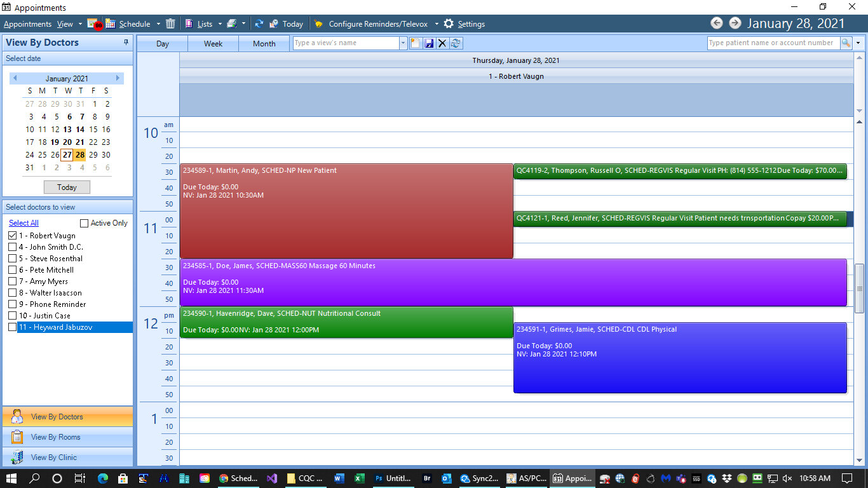Open Outlook from the taskbar
This screenshot has height=488, width=868.
[446, 478]
